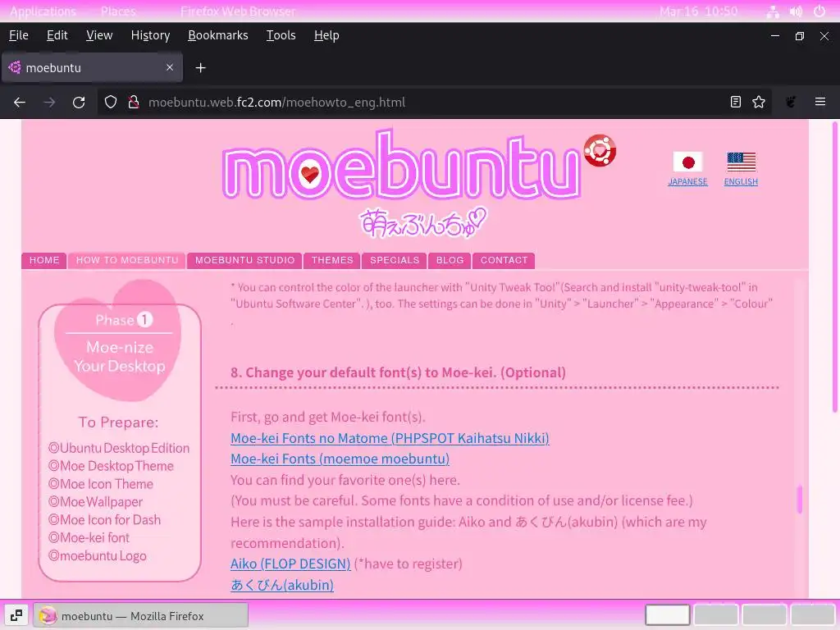Viewport: 840px width, 630px height.
Task: Open the Places menu in top panel
Action: 118,11
